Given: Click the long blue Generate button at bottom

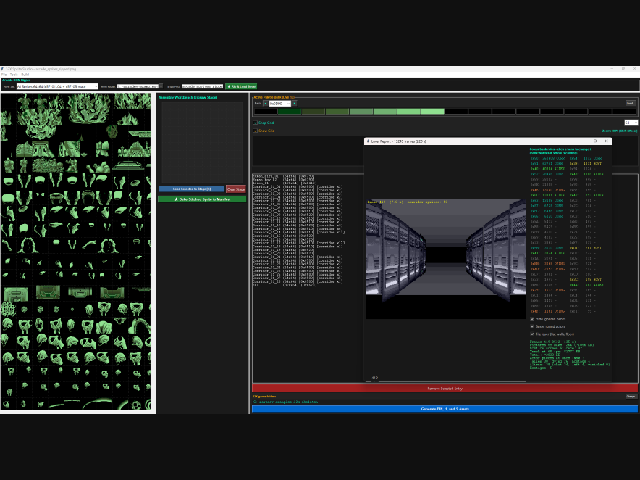Looking at the screenshot, I should pyautogui.click(x=444, y=409).
